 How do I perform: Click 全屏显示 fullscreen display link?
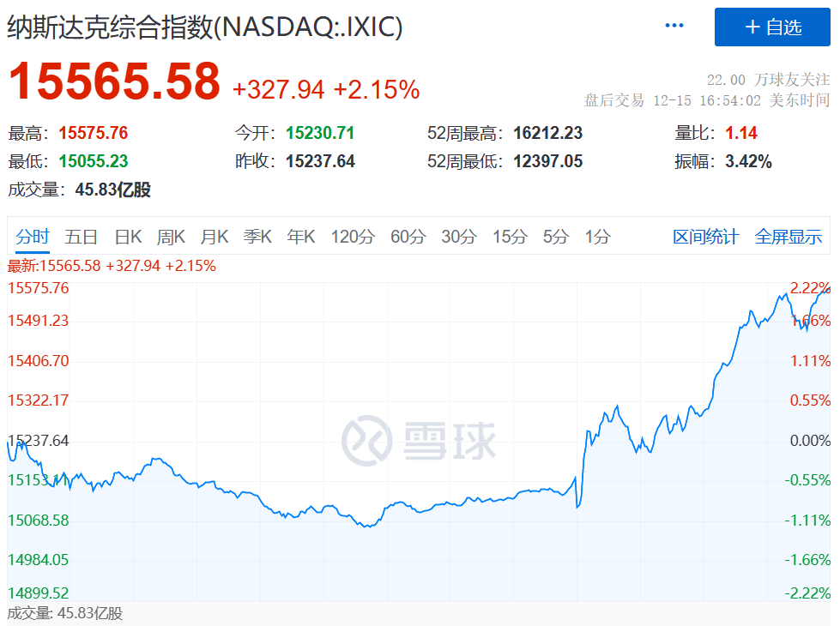[x=788, y=237]
